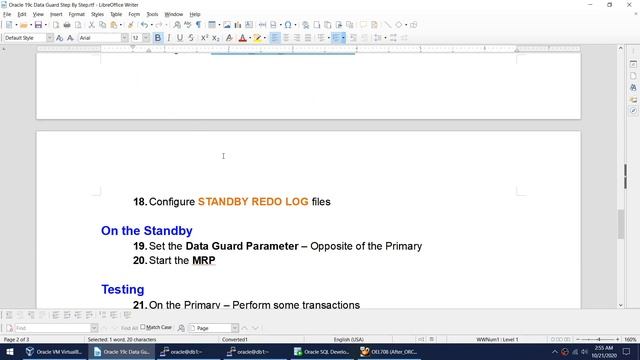Viewport: 640px width, 360px height.
Task: Click the Insert Image icon
Action: (x=227, y=25)
